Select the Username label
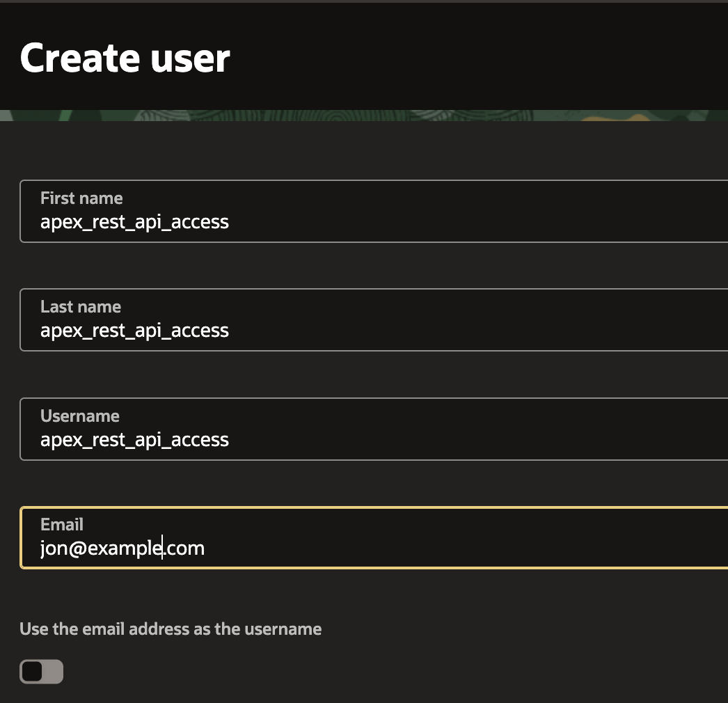Image resolution: width=728 pixels, height=703 pixels. [79, 416]
